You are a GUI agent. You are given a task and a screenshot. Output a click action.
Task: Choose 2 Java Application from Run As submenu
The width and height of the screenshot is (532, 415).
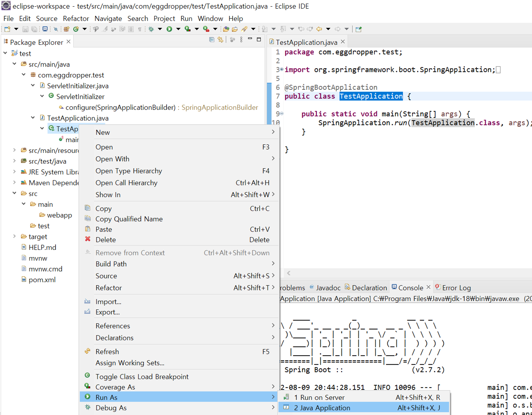coord(364,408)
